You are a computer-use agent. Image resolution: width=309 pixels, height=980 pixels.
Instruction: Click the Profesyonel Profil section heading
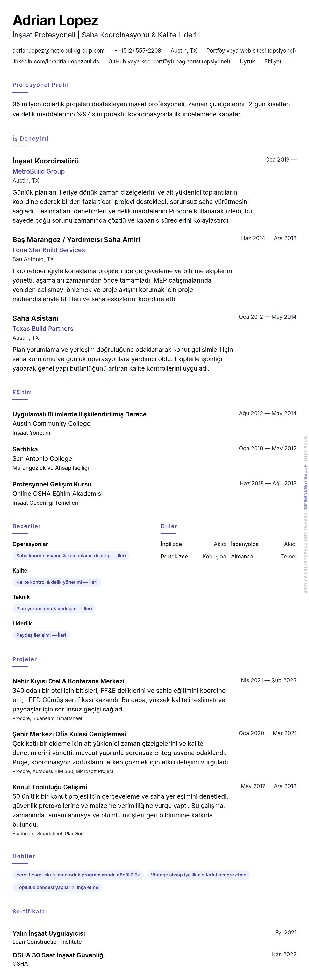(40, 85)
